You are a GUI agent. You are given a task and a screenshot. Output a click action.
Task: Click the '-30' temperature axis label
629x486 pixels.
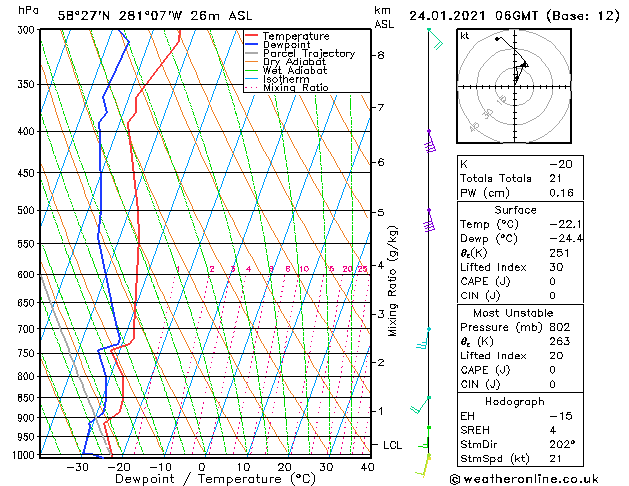click(x=77, y=467)
